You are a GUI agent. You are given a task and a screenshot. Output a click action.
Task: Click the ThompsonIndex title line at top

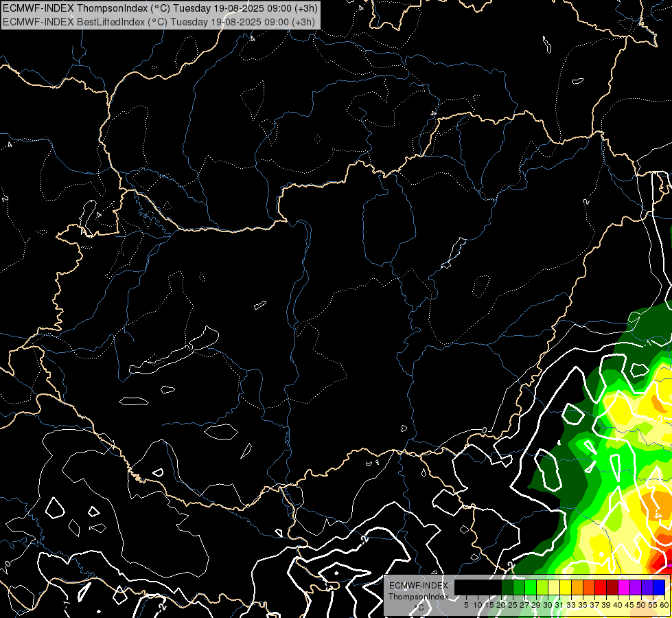click(161, 8)
